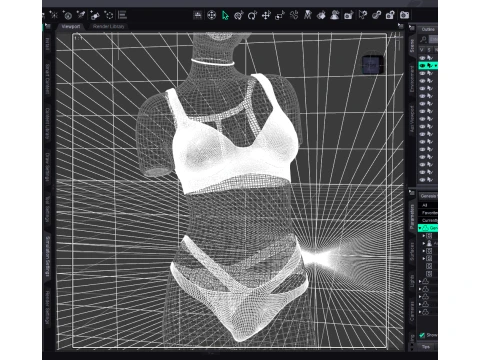The width and height of the screenshot is (480, 360).
Task: Click the Spot Render camera-arrow tool
Action: 349,15
